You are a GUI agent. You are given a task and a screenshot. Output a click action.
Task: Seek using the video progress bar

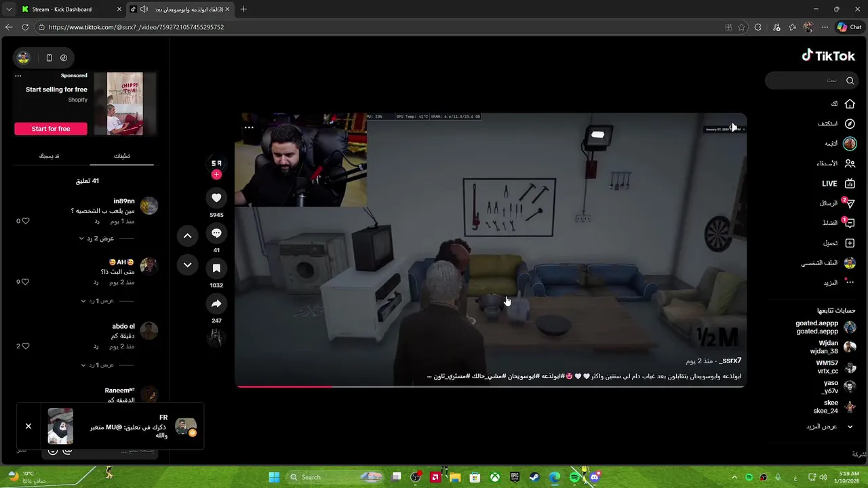coord(490,386)
